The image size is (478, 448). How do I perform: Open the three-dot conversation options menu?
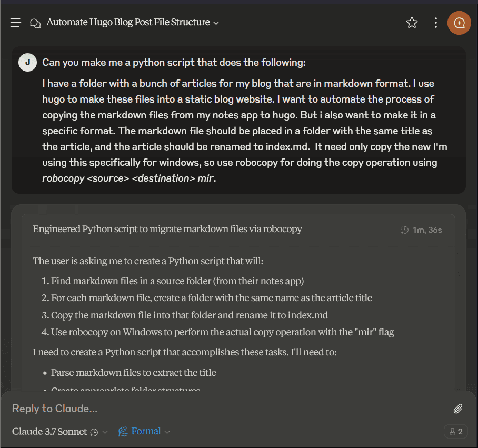[435, 23]
